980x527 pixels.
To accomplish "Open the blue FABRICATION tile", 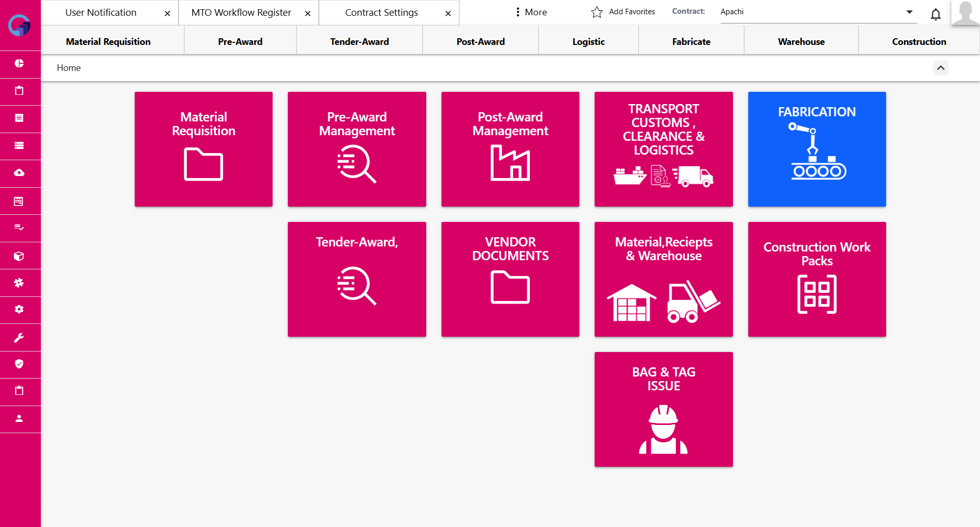I will (817, 149).
